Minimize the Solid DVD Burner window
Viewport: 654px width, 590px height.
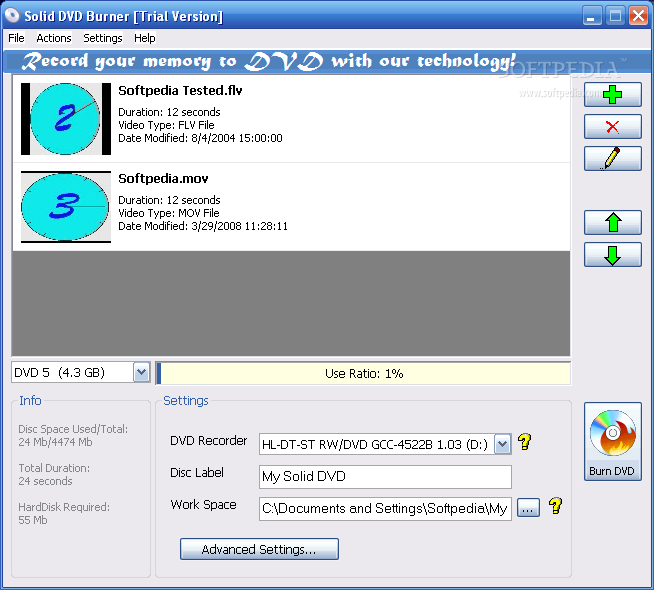point(591,16)
